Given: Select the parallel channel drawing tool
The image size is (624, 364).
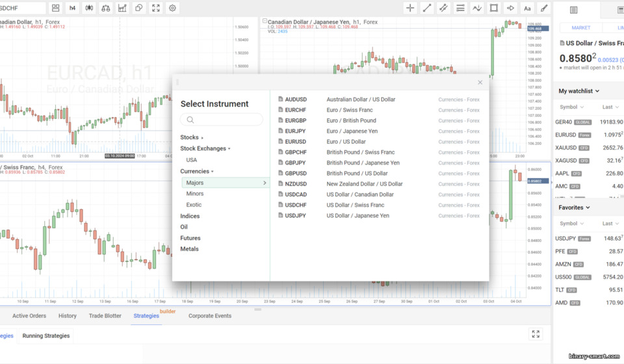Looking at the screenshot, I should 443,8.
